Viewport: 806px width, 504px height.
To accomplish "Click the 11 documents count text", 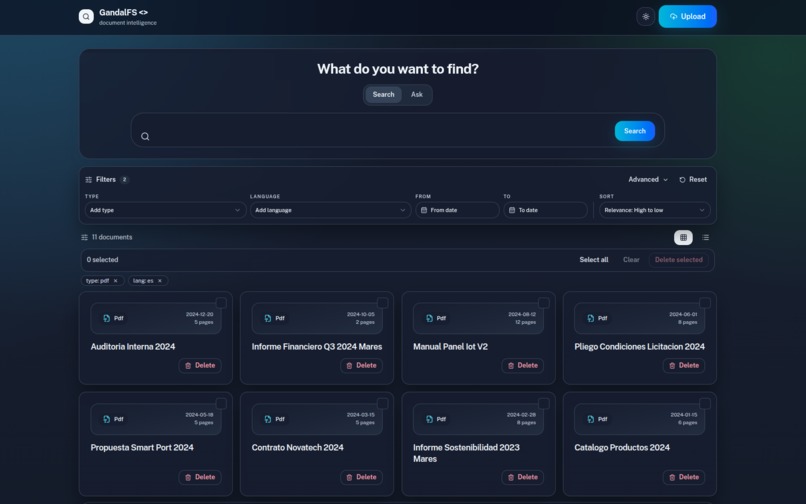I will point(112,237).
